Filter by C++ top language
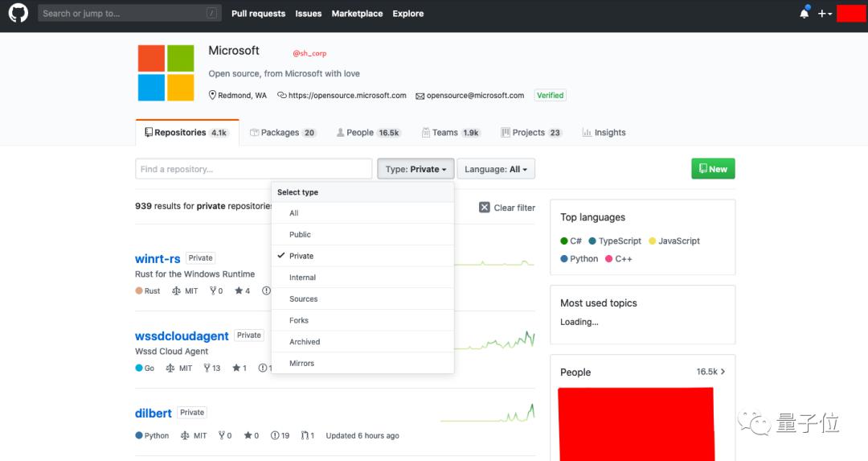The image size is (868, 461). 618,259
